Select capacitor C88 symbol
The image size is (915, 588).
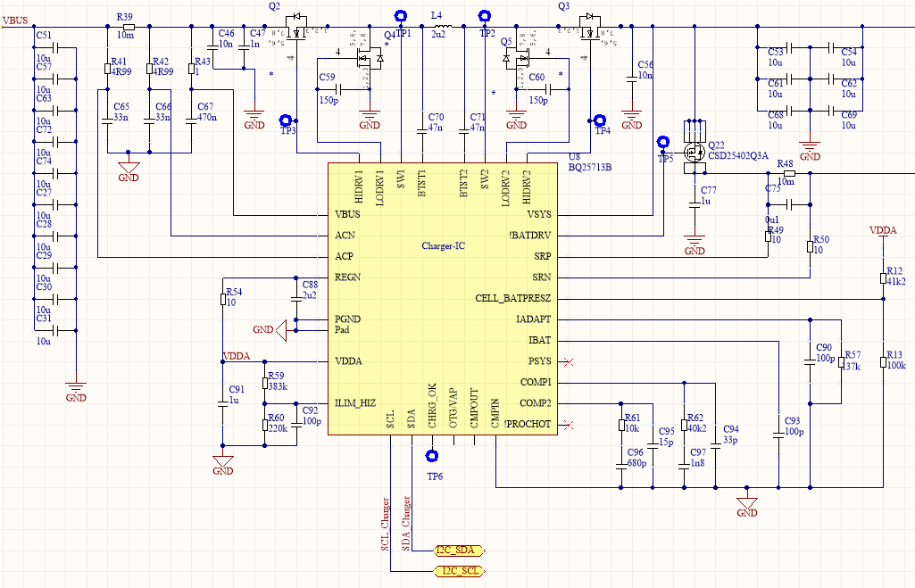(x=296, y=299)
